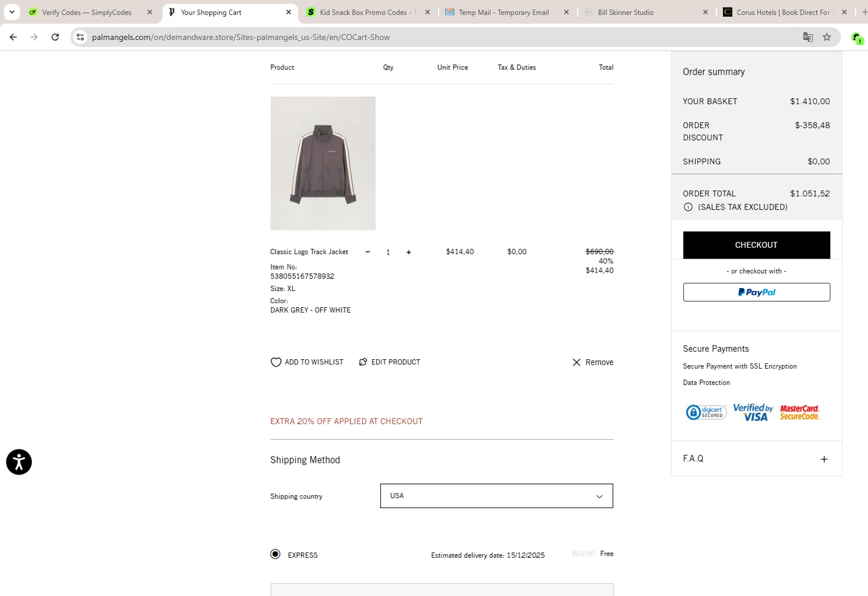Click the Your Basket $1.410,00 amount

[x=810, y=101]
